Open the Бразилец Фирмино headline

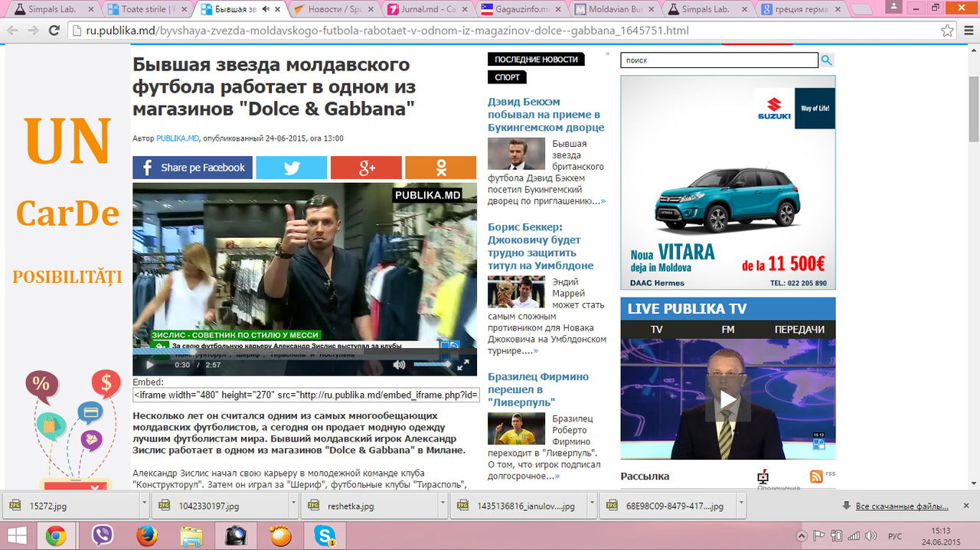tap(538, 389)
